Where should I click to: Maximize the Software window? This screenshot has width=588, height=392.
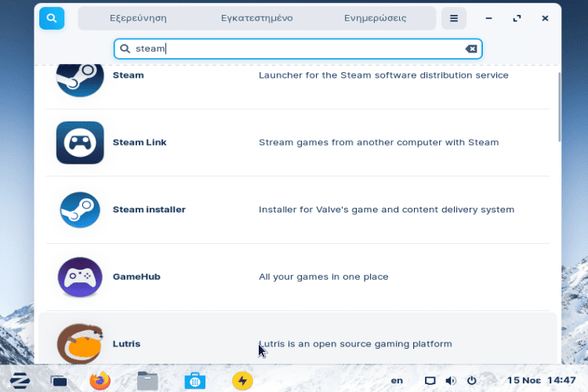click(x=517, y=18)
